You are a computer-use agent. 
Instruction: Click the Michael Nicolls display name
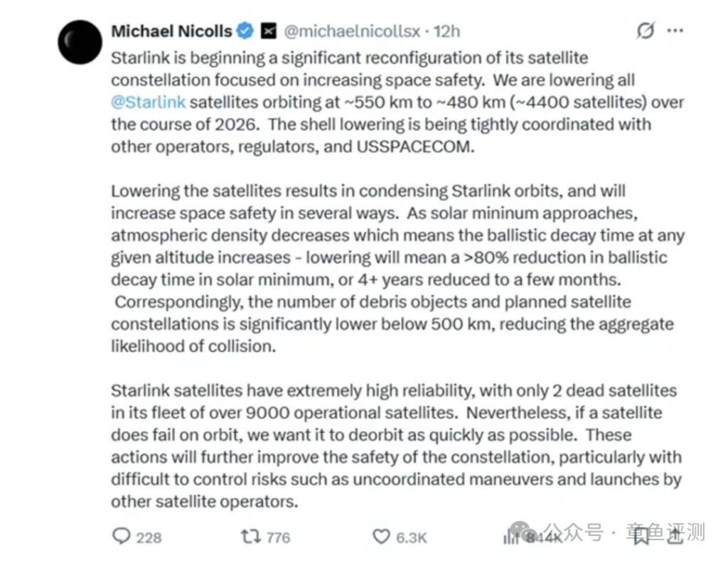pyautogui.click(x=171, y=31)
